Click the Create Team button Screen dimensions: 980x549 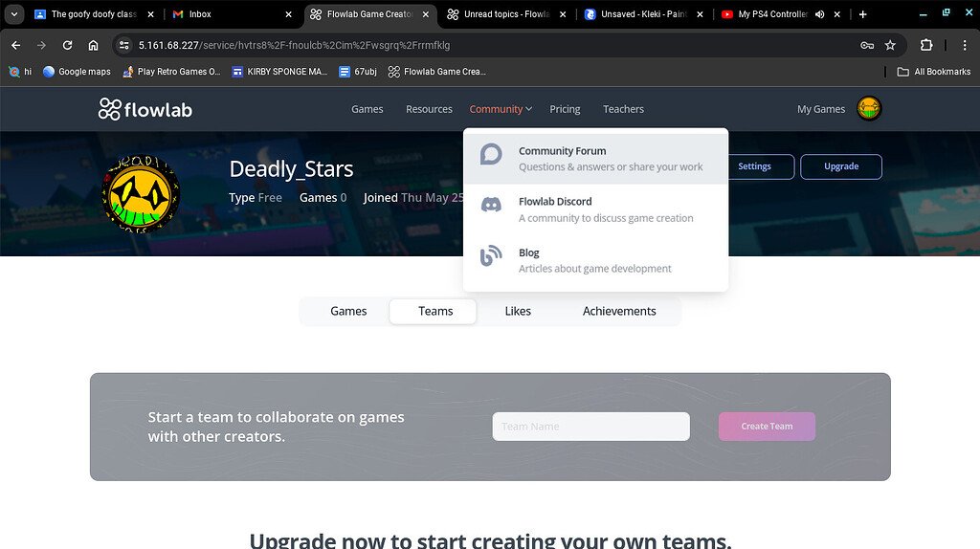click(767, 427)
